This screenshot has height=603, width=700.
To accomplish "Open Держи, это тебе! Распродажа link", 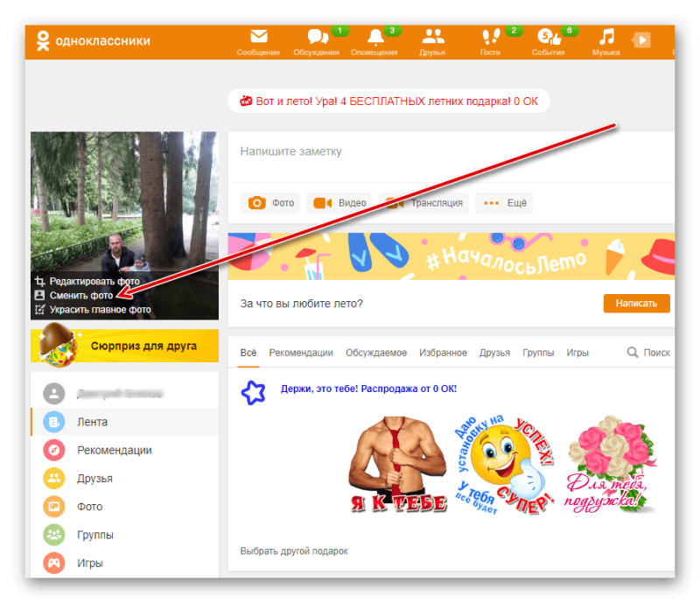I will coord(368,389).
